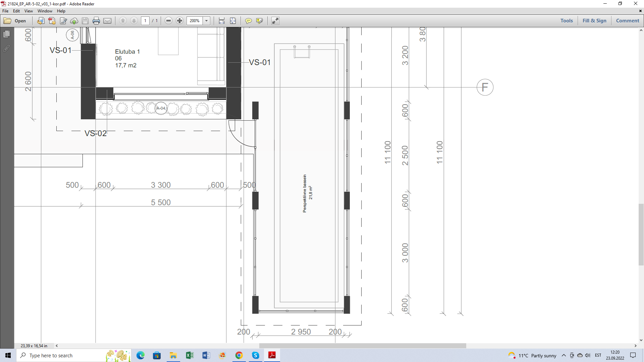644x362 pixels.
Task: Toggle Fit to window width mode
Action: point(222,21)
